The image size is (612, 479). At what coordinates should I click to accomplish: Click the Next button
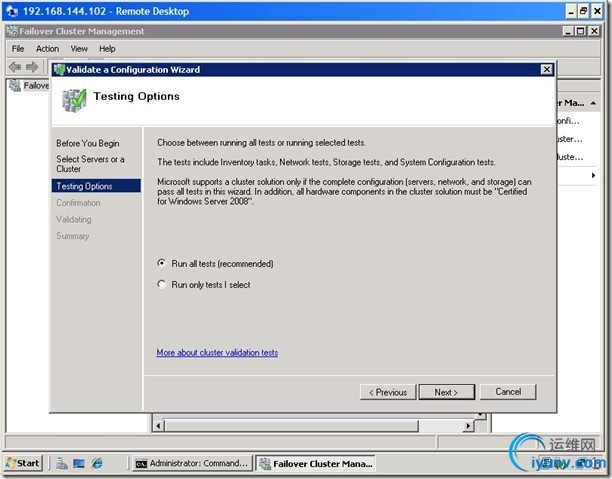click(447, 392)
